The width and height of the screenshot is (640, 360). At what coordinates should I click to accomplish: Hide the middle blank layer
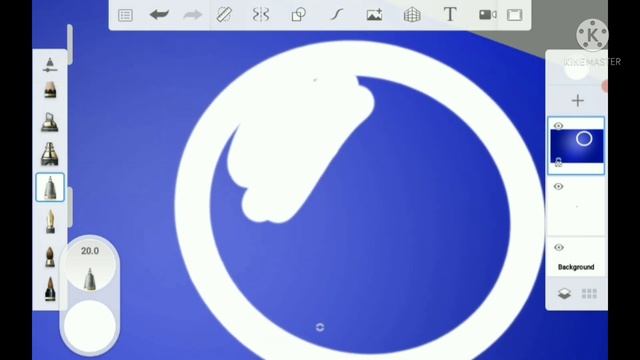tap(558, 187)
